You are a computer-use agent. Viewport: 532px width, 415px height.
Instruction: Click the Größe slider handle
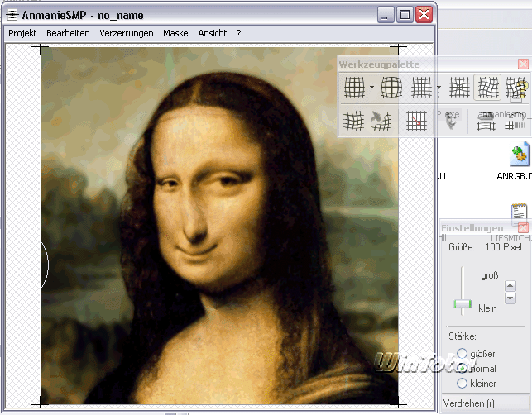click(463, 305)
